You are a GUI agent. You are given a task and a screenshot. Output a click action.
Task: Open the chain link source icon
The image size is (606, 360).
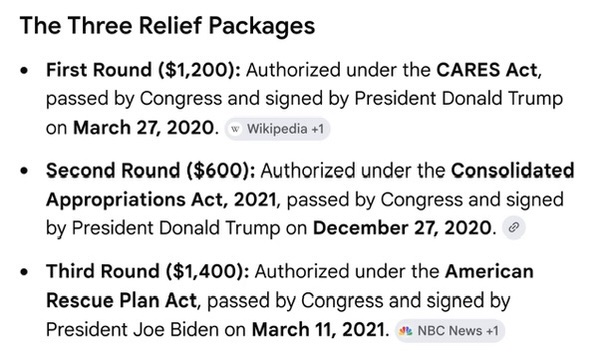(x=514, y=227)
